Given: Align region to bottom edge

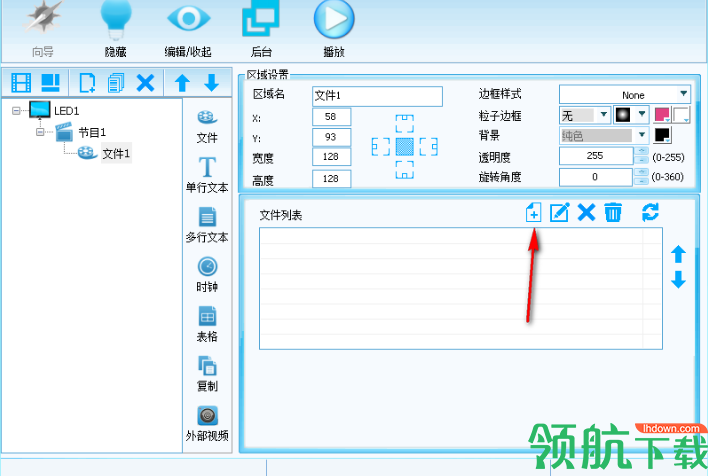Looking at the screenshot, I should (x=404, y=170).
